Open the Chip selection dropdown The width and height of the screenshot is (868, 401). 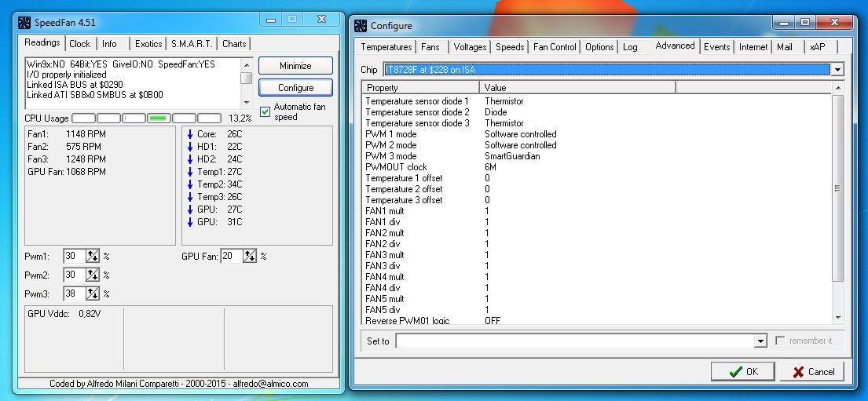coord(837,70)
